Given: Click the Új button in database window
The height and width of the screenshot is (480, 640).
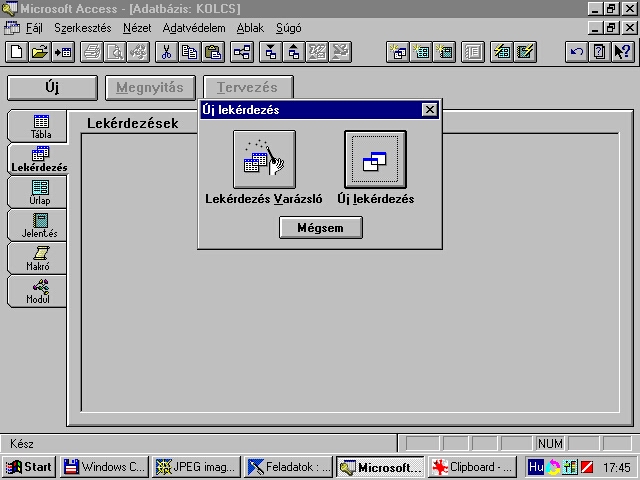Looking at the screenshot, I should point(52,88).
